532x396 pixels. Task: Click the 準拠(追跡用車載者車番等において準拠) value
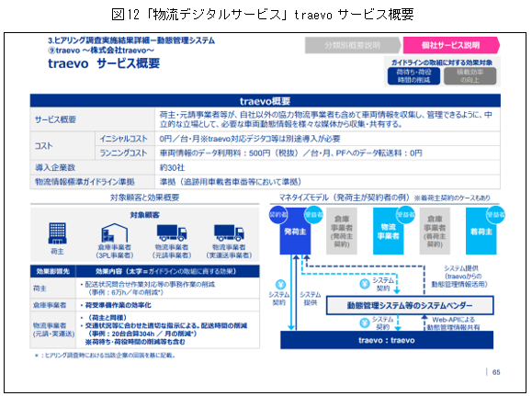231,182
